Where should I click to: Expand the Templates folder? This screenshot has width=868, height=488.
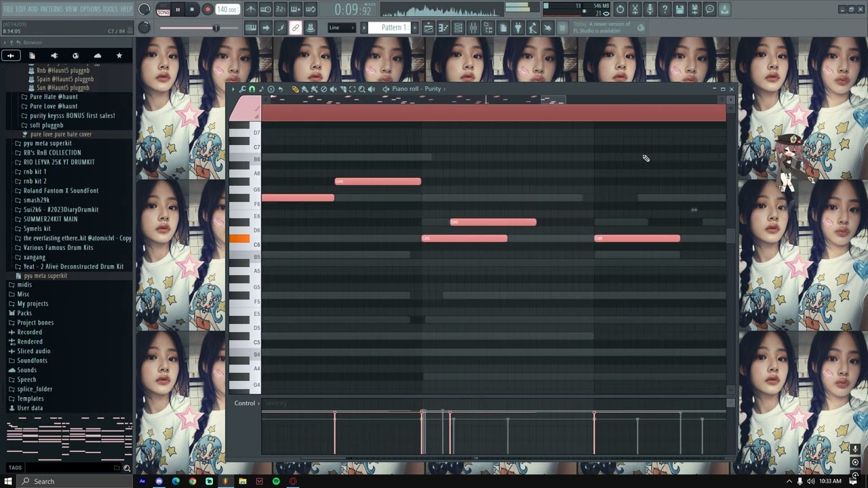31,399
